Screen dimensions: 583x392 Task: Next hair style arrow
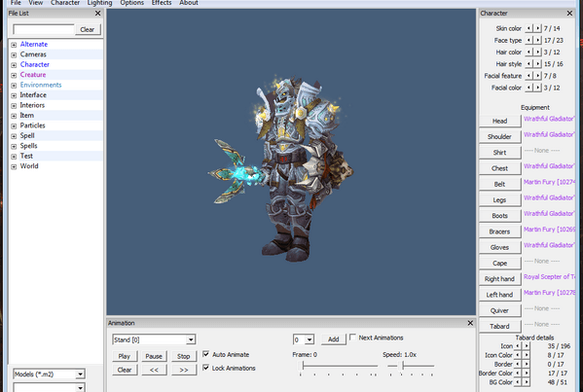tap(537, 64)
